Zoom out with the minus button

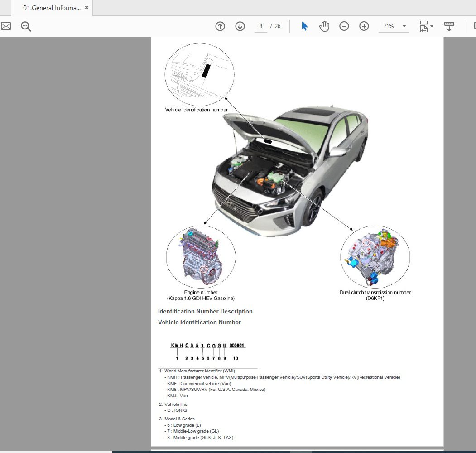click(x=344, y=26)
